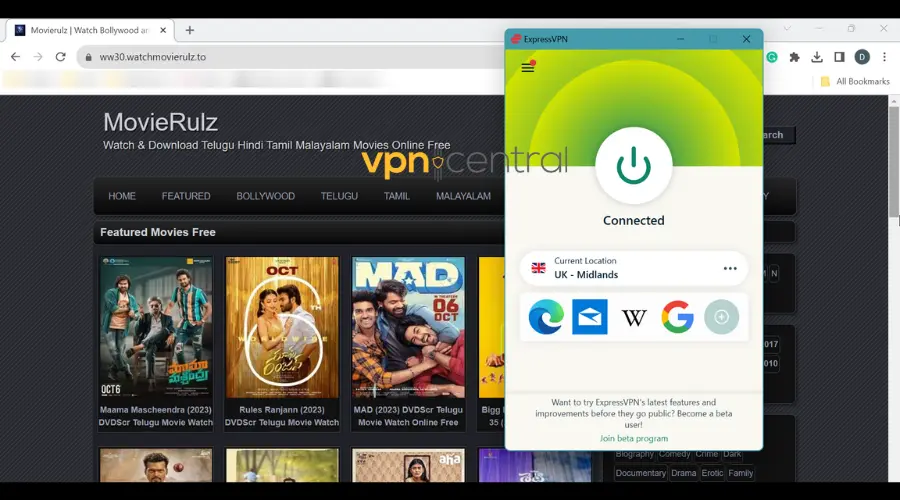Click Rules Ranjann (2023) title link
This screenshot has width=900, height=500.
pyautogui.click(x=282, y=416)
